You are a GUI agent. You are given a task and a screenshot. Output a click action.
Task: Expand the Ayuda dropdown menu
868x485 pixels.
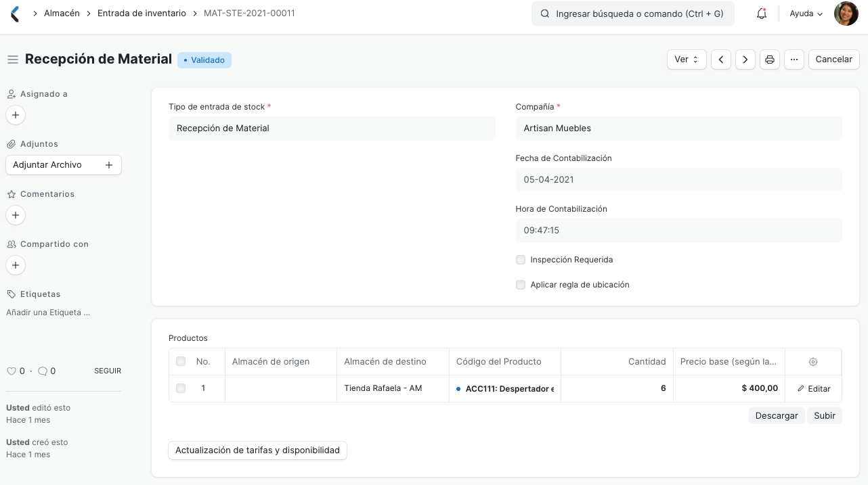tap(806, 14)
